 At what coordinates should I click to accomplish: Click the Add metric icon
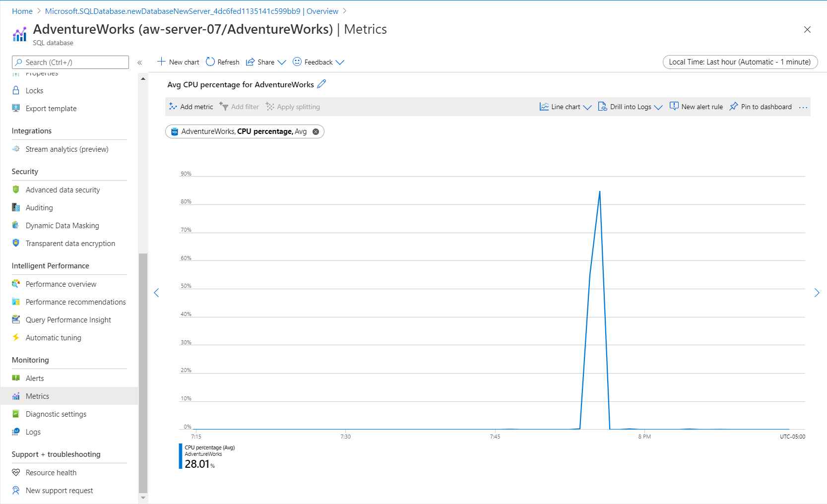pyautogui.click(x=173, y=107)
